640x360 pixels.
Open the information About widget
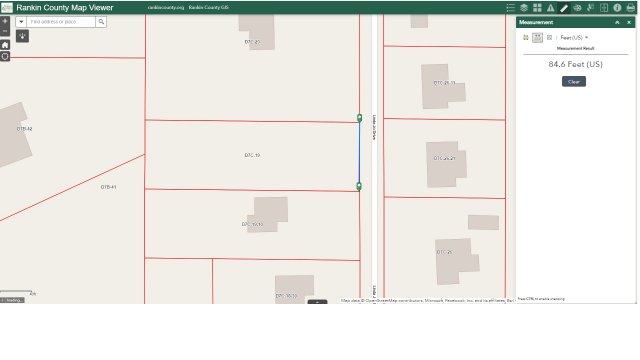point(617,8)
